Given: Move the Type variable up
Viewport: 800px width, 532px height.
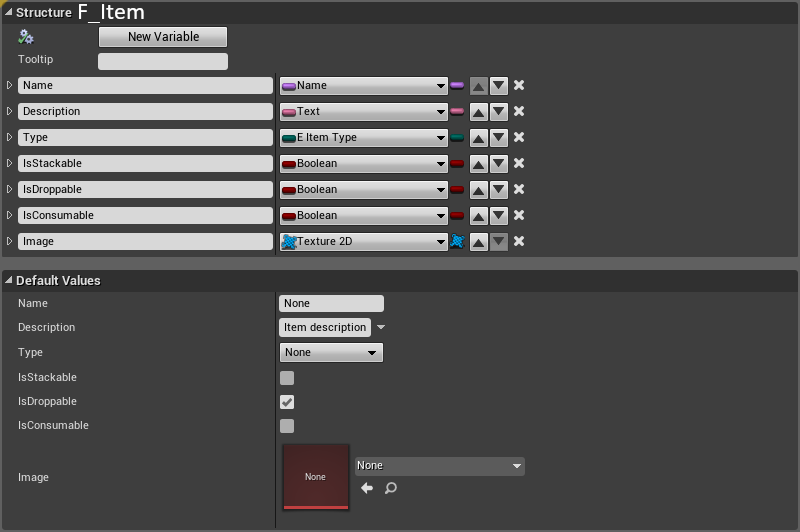Looking at the screenshot, I should (479, 138).
